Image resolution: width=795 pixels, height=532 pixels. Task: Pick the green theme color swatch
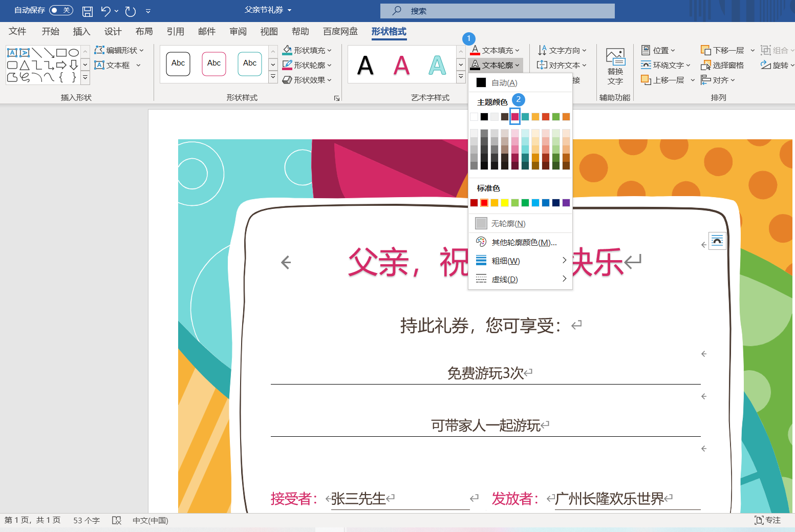(x=556, y=117)
